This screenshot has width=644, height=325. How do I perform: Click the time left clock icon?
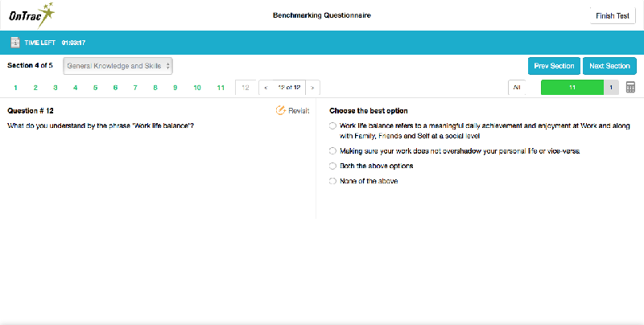[x=15, y=43]
